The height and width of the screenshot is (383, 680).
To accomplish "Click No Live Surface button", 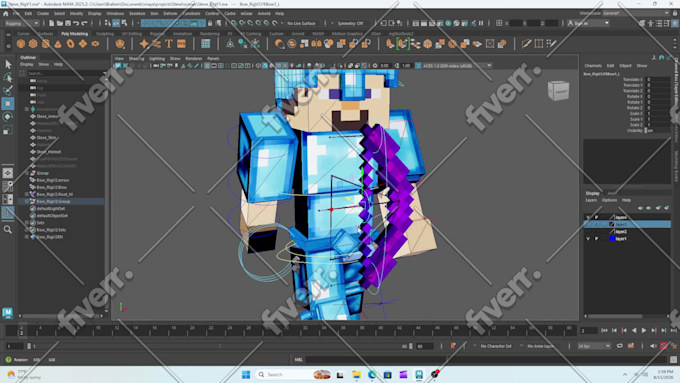I will (301, 23).
